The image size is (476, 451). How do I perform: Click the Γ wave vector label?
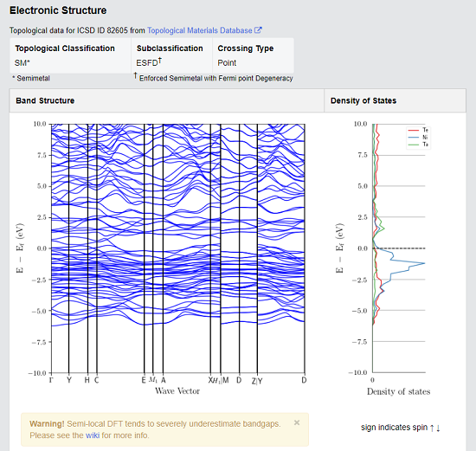[x=51, y=380]
